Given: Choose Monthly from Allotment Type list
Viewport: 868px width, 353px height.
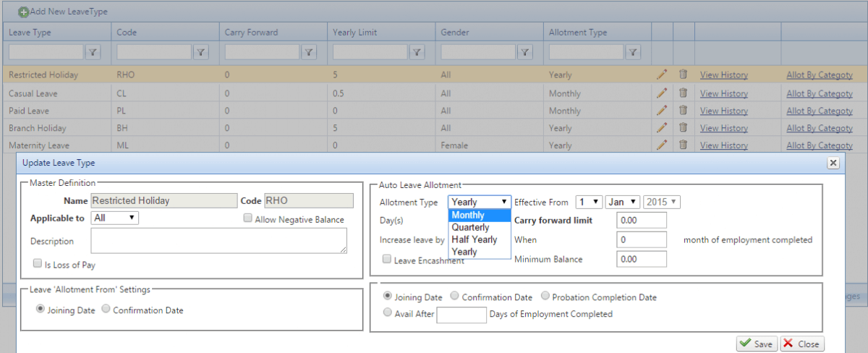Looking at the screenshot, I should coord(480,216).
